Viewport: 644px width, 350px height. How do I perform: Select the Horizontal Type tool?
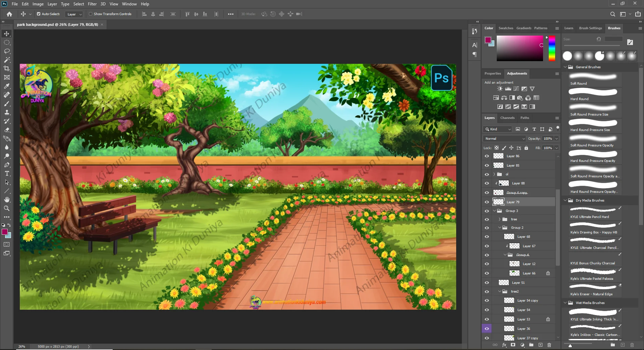(7, 174)
